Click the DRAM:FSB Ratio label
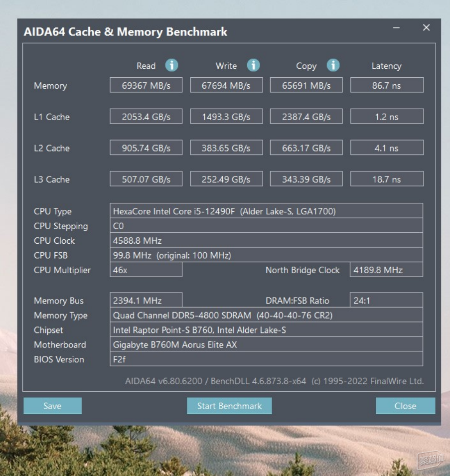Viewport: 450px width, 476px height. pos(298,301)
